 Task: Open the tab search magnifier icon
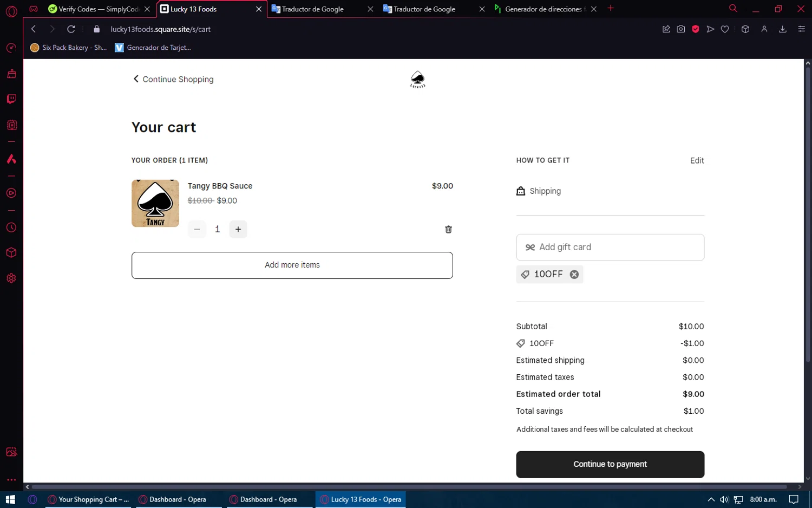click(x=733, y=9)
